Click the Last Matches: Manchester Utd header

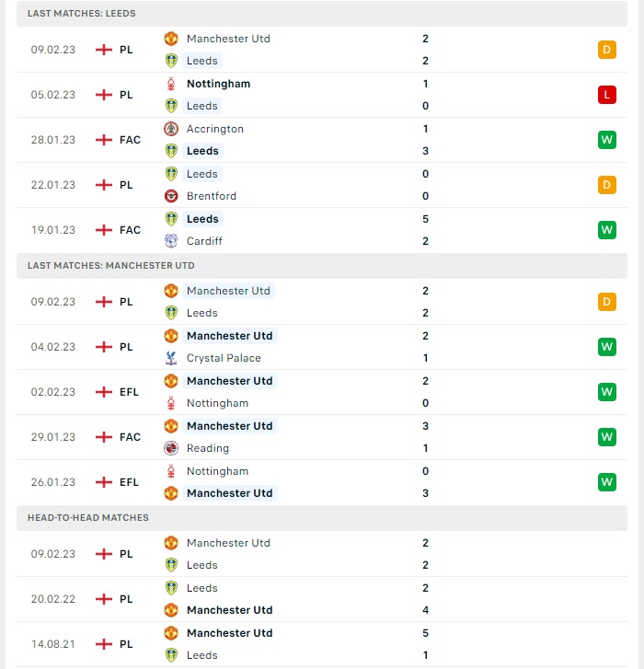coord(322,265)
